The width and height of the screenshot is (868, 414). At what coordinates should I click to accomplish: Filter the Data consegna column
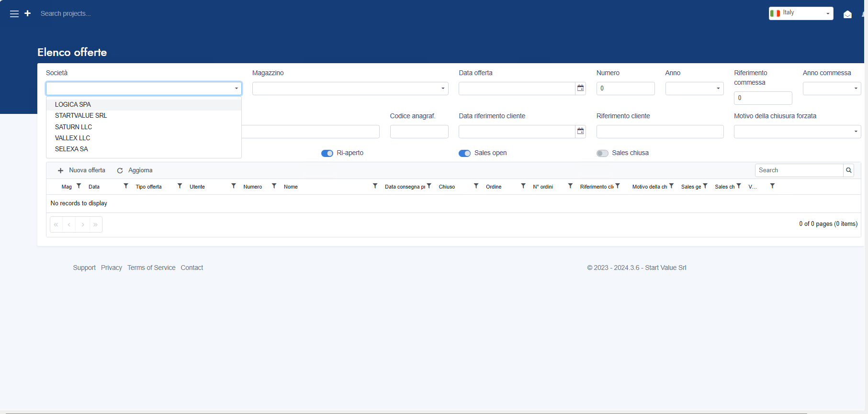pos(429,186)
